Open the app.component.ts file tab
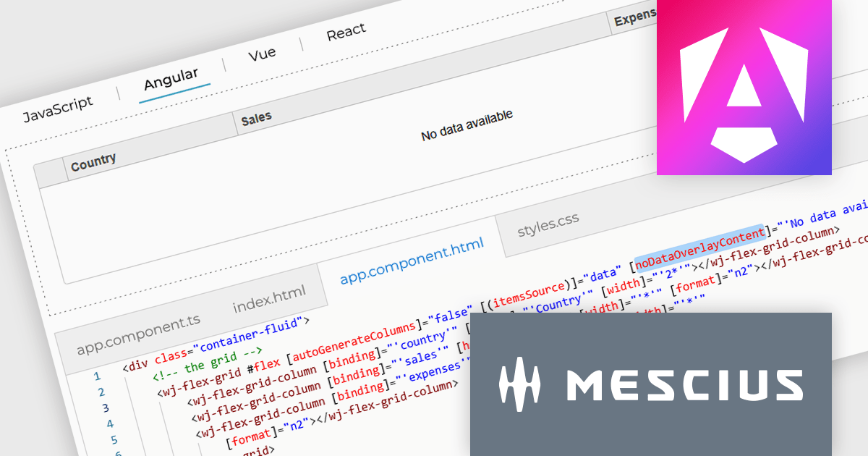Screen dimensions: 868x456 click(x=138, y=334)
